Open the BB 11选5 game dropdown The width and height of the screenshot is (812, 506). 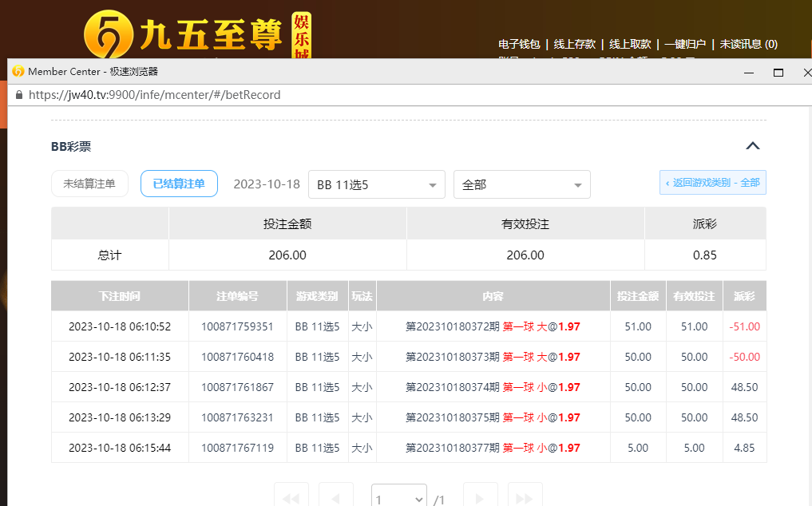tap(376, 184)
